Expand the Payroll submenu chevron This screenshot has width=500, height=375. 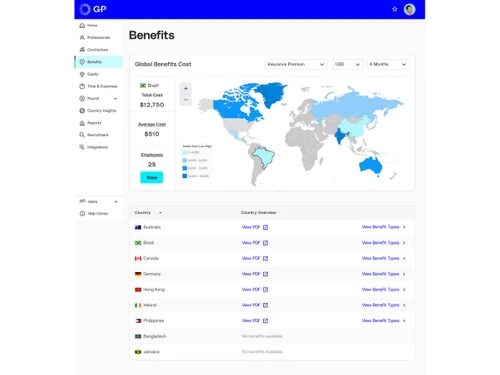115,99
